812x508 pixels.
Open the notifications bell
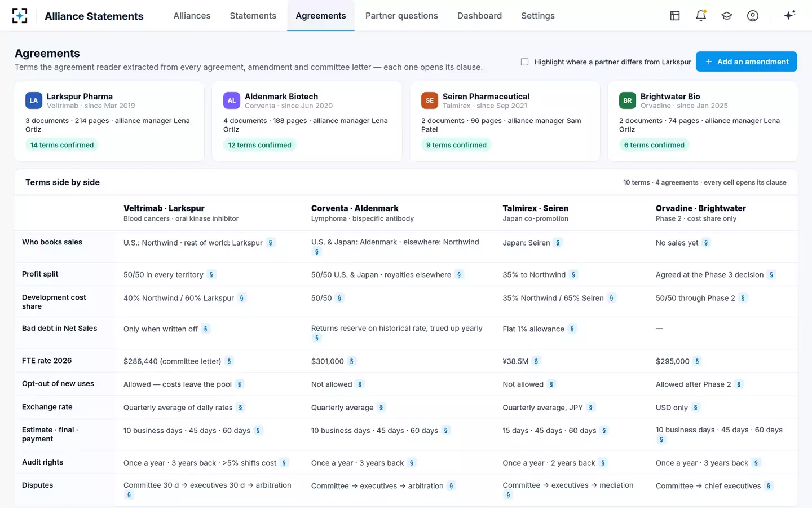tap(701, 16)
